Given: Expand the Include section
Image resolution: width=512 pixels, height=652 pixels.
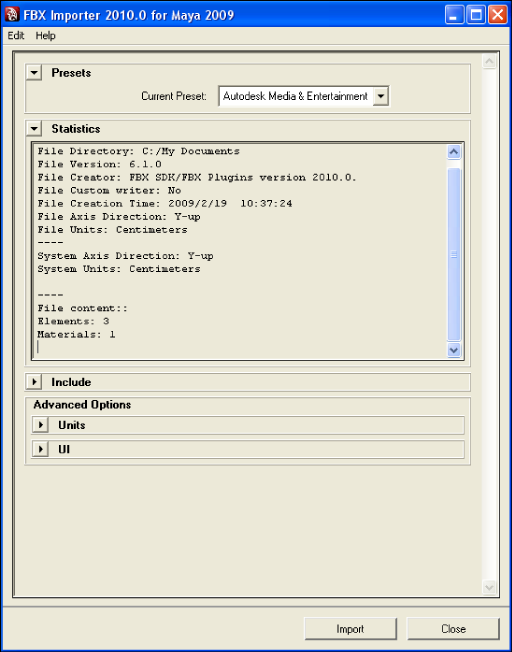Looking at the screenshot, I should pyautogui.click(x=34, y=382).
